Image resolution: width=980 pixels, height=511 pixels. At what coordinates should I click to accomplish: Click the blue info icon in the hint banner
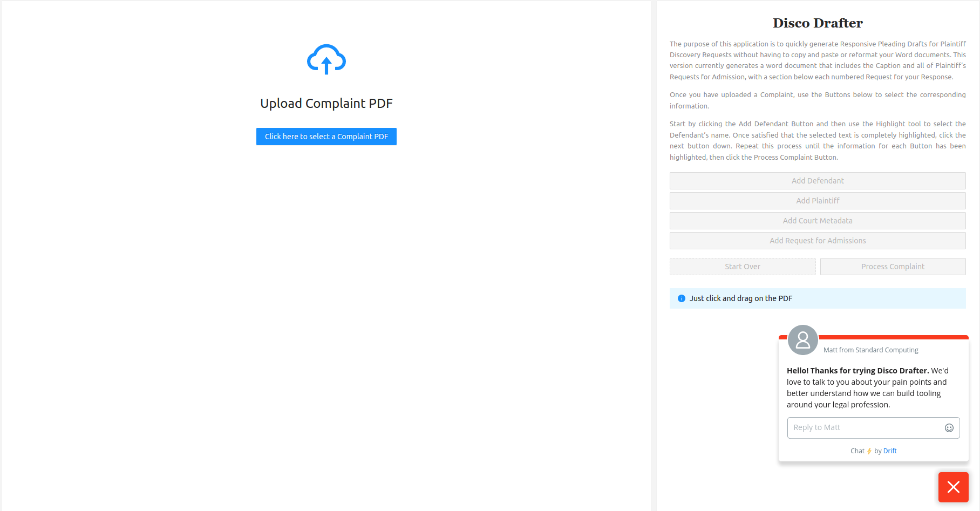[x=681, y=298]
